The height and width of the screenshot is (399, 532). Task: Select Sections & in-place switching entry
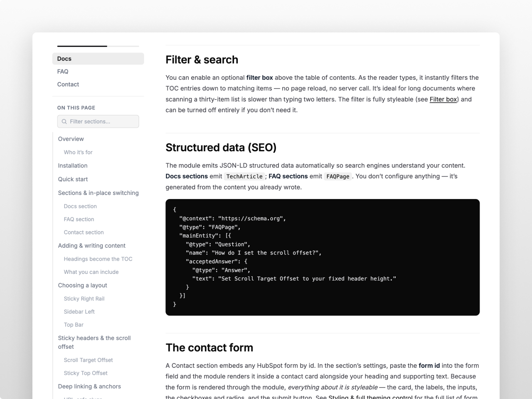pos(98,193)
